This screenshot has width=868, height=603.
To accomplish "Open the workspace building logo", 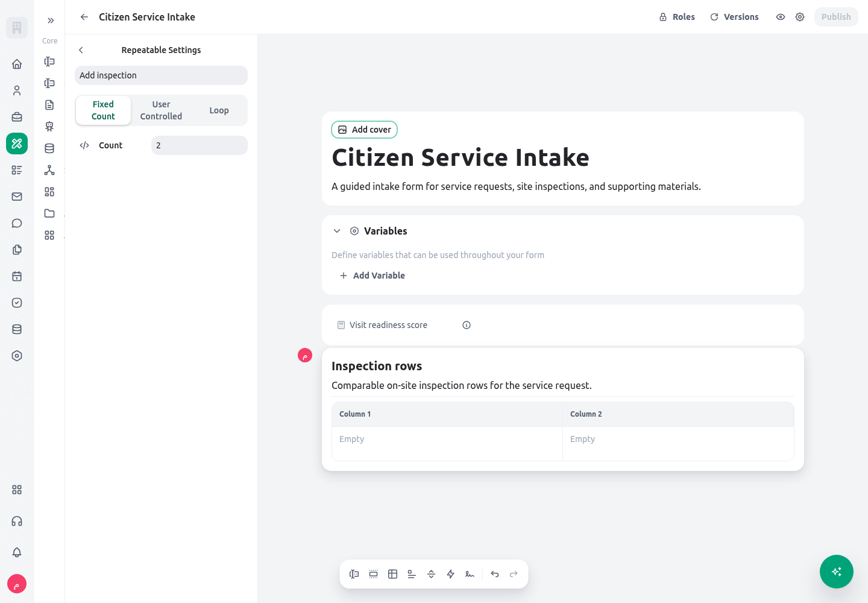I will pyautogui.click(x=17, y=28).
